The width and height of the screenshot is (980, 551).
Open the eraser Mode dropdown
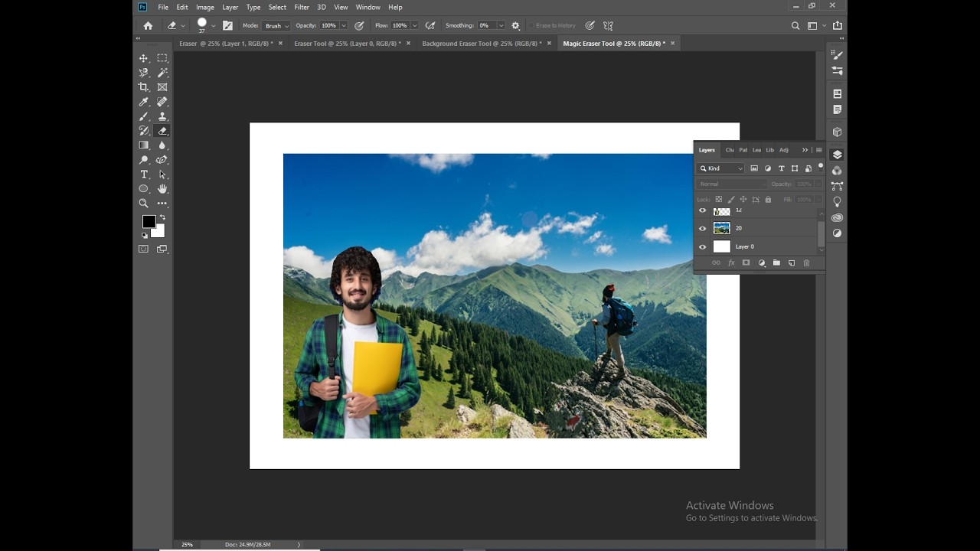276,25
